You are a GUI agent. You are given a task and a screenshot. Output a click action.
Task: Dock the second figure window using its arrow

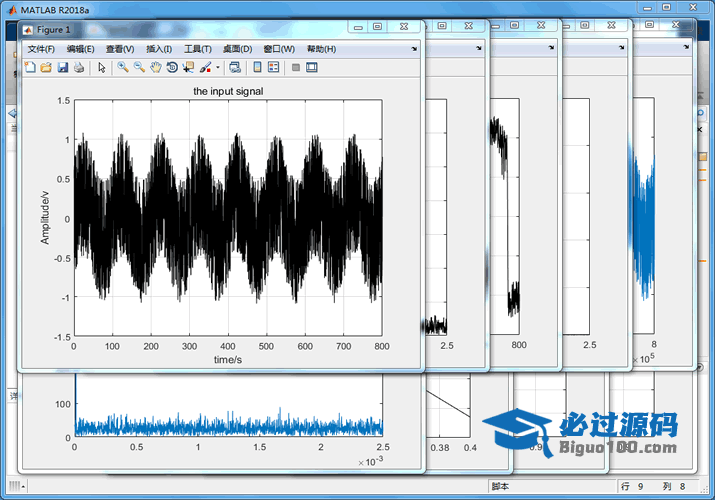(x=479, y=48)
